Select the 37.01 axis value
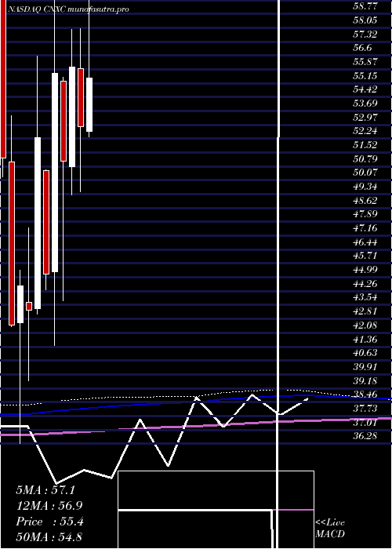The width and height of the screenshot is (392, 549). [365, 422]
